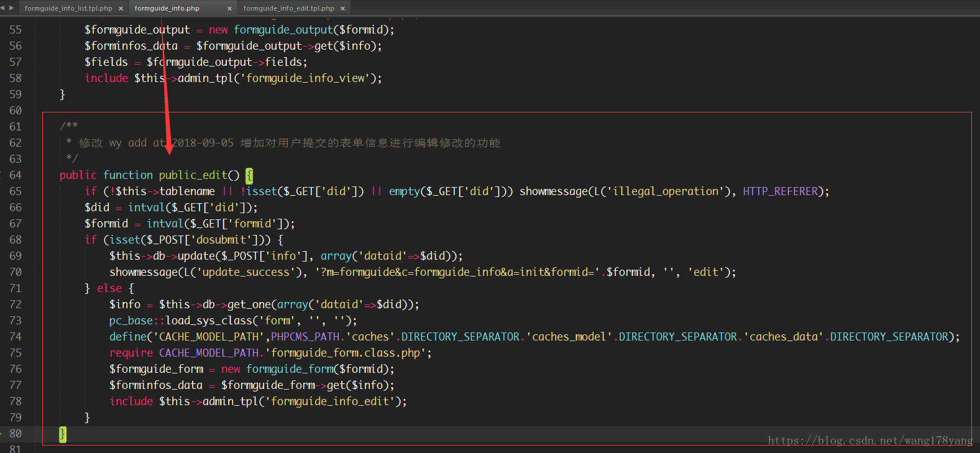Close the formguide_info.php tab

point(229,9)
